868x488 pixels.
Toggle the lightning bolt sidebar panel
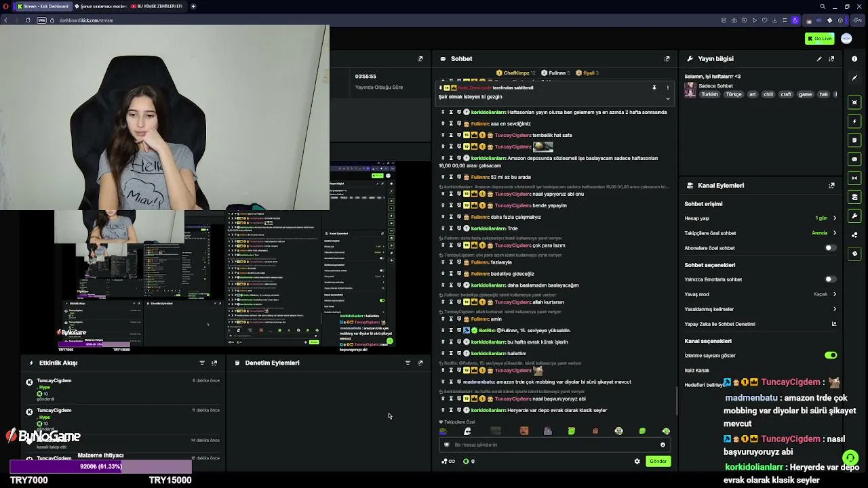coord(854,121)
